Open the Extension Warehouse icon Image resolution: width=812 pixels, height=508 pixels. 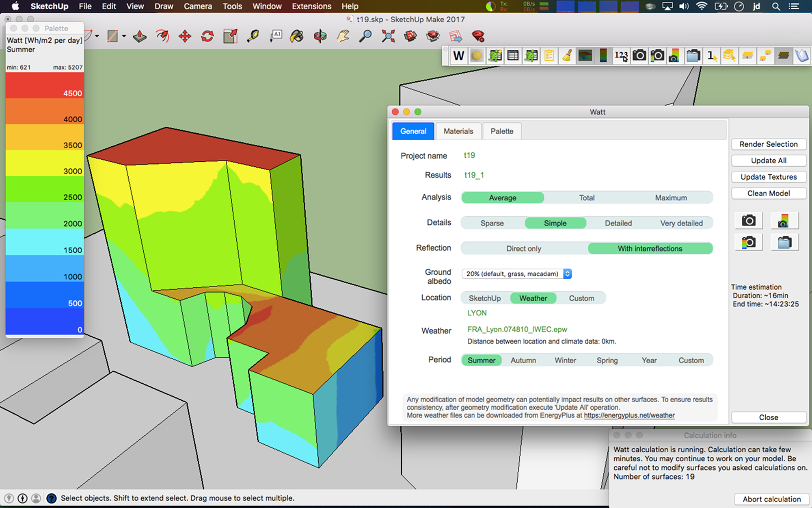pyautogui.click(x=433, y=37)
